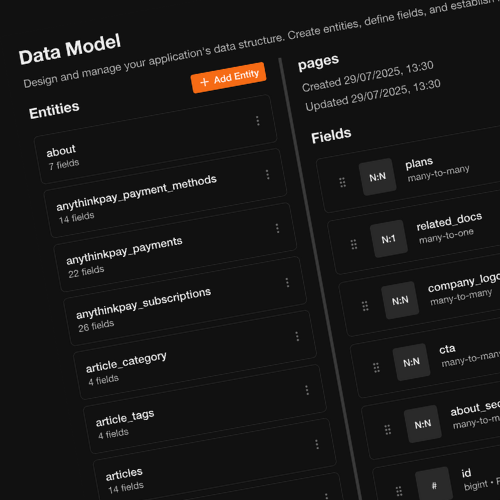
Task: Open the cta field name
Action: click(447, 349)
